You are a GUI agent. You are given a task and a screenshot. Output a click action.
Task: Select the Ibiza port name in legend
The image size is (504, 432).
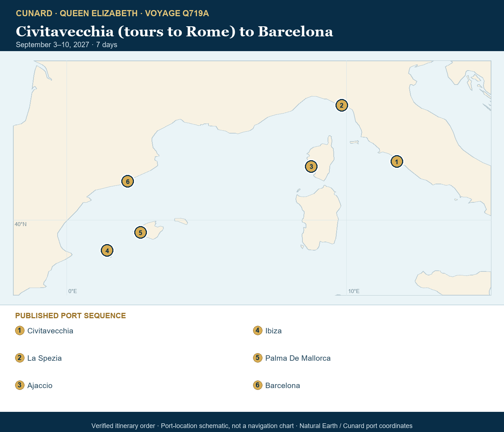[274, 331]
